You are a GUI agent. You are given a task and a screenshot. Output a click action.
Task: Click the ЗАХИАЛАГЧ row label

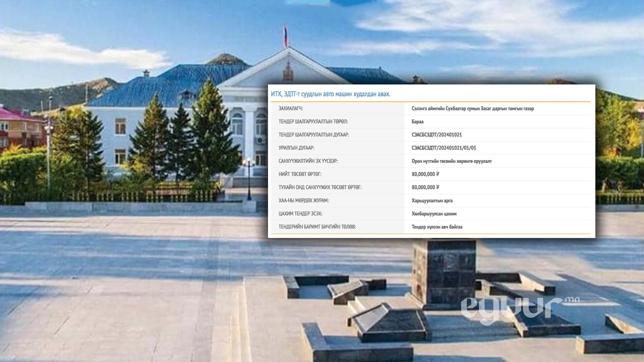click(x=290, y=109)
